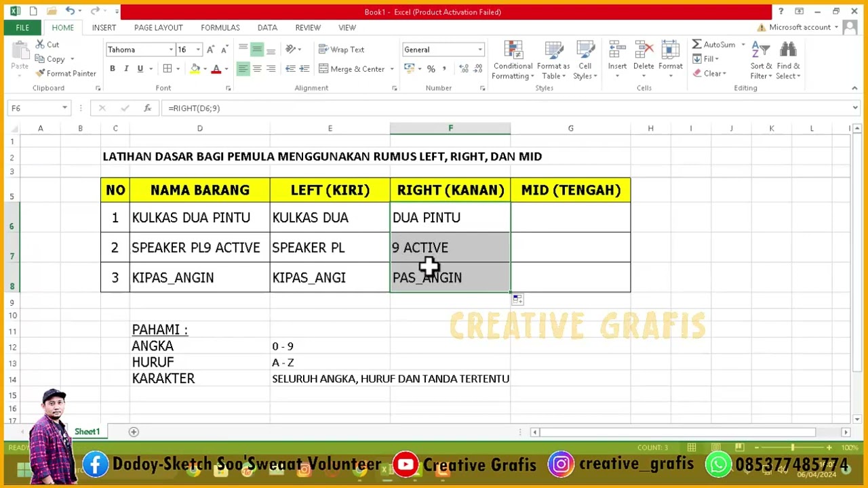Open Name Box dropdown
This screenshot has width=868, height=488.
click(x=64, y=108)
